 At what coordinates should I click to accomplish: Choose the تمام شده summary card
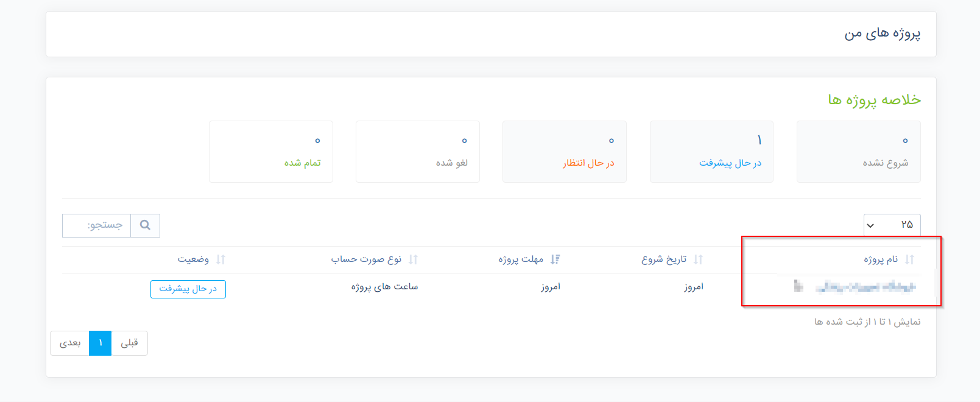pyautogui.click(x=270, y=152)
